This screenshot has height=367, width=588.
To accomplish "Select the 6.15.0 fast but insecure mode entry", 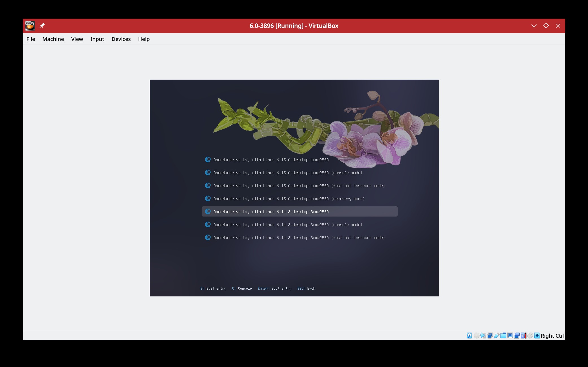I will click(300, 186).
